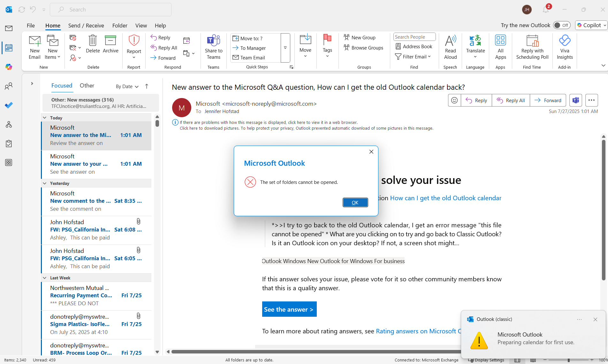Image resolution: width=608 pixels, height=364 pixels.
Task: Toggle Try the new Outlook switch
Action: (x=562, y=25)
